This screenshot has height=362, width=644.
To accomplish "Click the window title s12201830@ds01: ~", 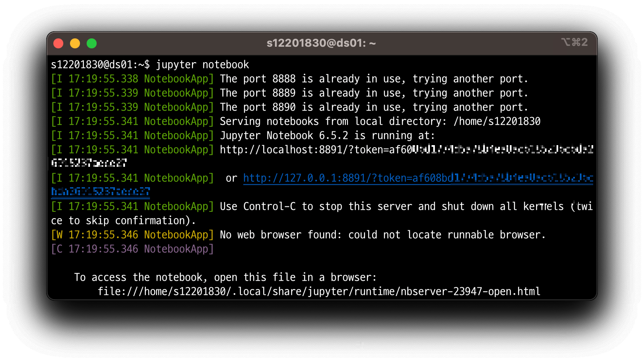I will (x=321, y=43).
